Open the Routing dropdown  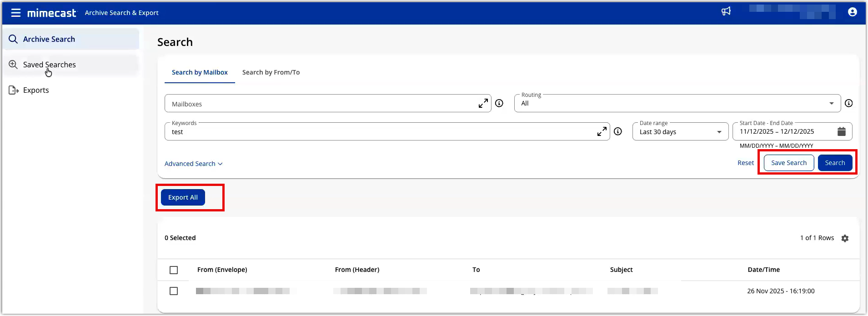coord(677,104)
